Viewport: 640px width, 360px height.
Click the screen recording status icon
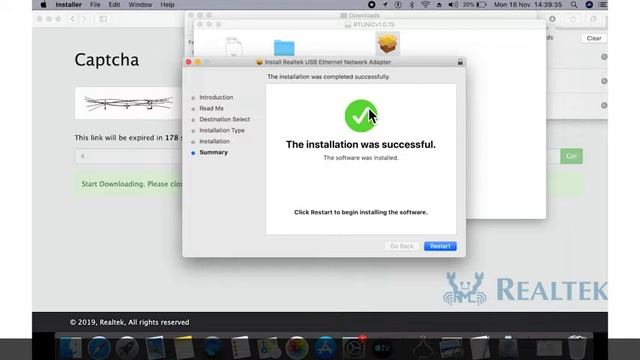tap(371, 5)
